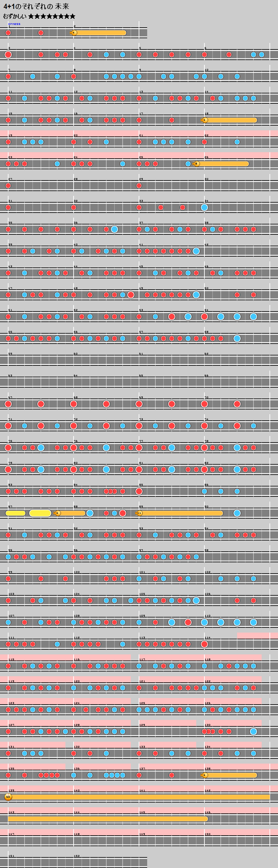Click the large blue note at measure 34

click(x=204, y=207)
